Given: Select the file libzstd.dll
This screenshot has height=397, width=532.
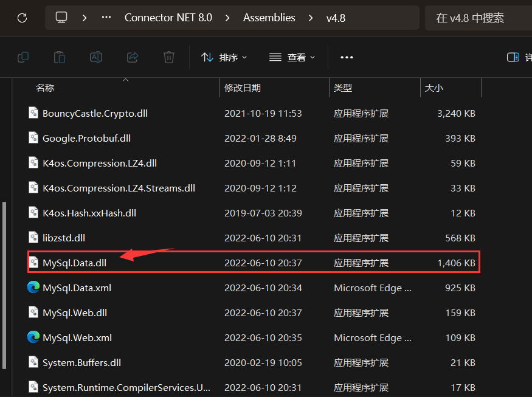Looking at the screenshot, I should point(64,238).
